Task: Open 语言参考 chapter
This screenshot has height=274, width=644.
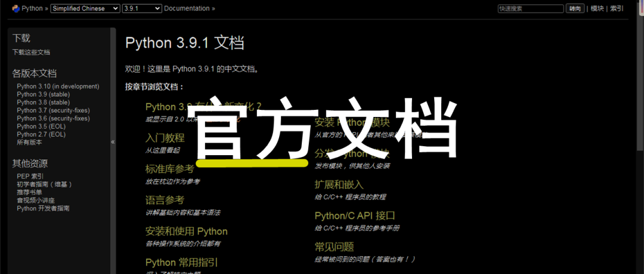Action: (x=165, y=200)
